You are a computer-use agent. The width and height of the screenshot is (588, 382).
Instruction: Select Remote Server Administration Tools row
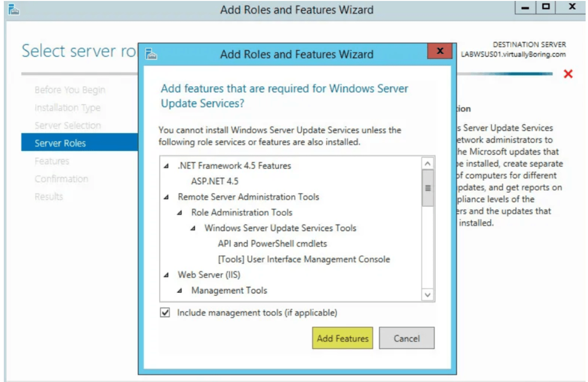248,197
